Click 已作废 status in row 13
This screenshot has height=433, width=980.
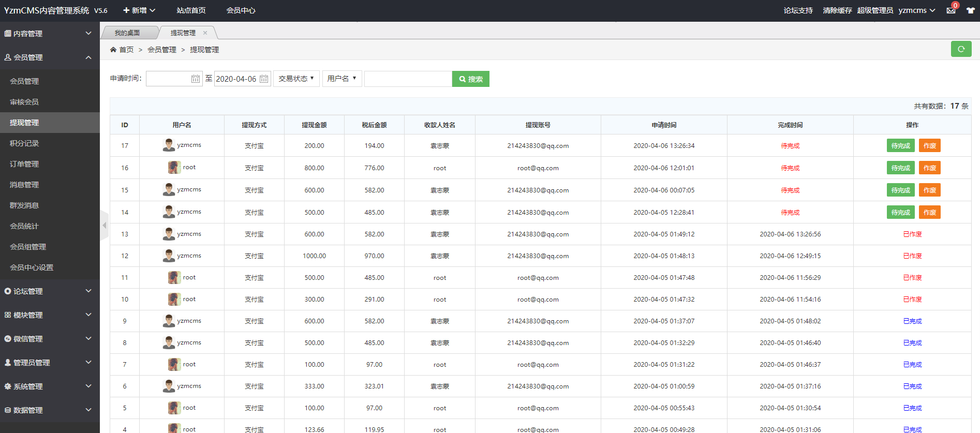point(912,234)
